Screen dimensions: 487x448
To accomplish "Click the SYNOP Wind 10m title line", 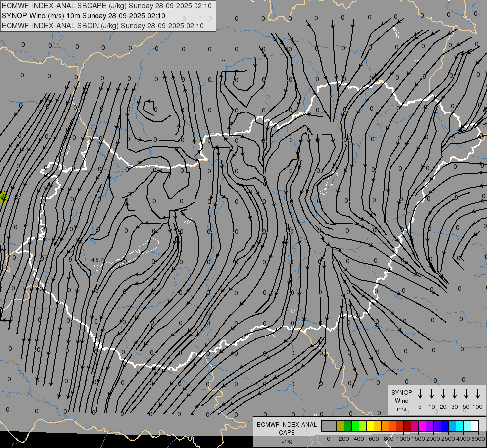I will tap(83, 16).
